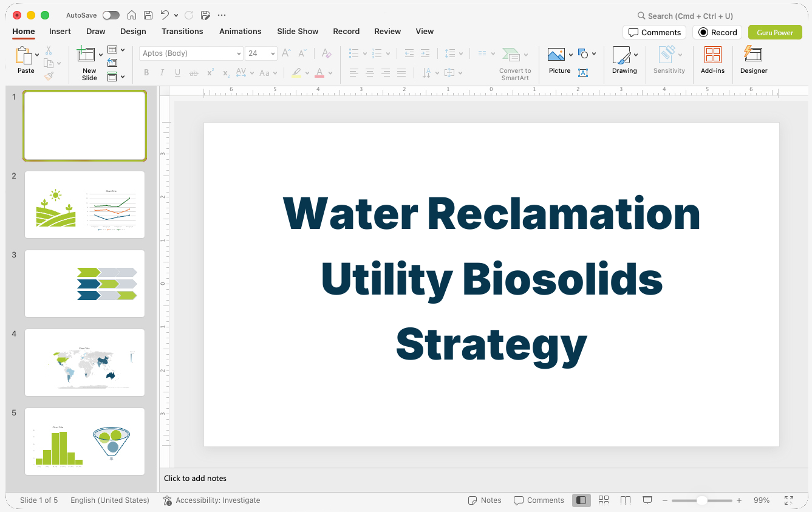Click the Record button at top right
The image size is (812, 512).
pos(717,32)
